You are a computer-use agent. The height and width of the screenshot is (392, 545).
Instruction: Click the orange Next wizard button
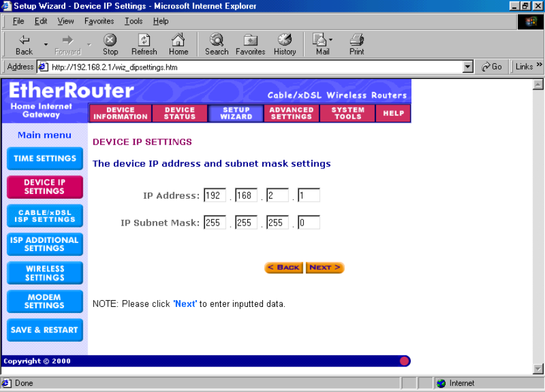pyautogui.click(x=325, y=268)
